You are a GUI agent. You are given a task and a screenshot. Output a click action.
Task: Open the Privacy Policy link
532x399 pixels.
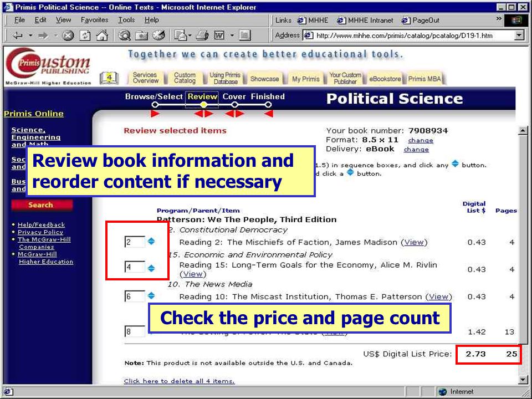[40, 232]
